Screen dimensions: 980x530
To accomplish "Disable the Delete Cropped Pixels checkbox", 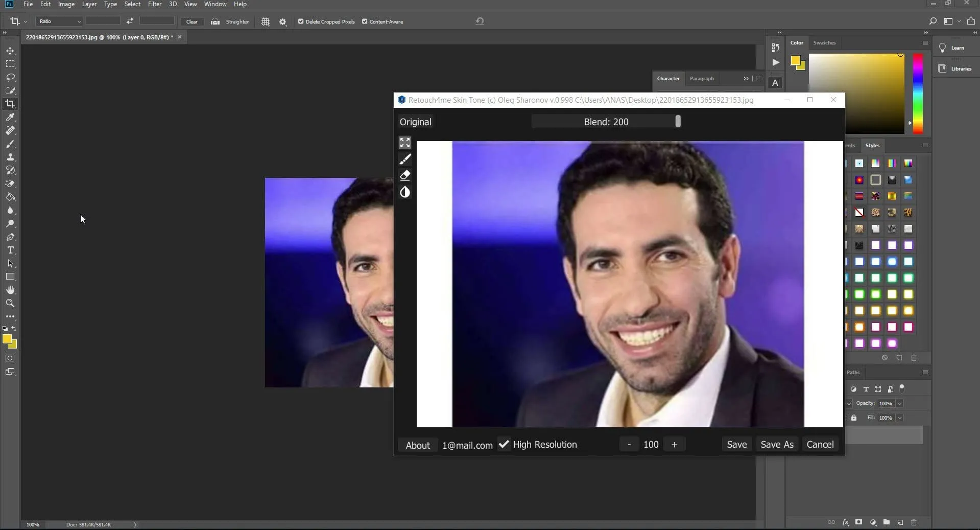I will point(301,21).
